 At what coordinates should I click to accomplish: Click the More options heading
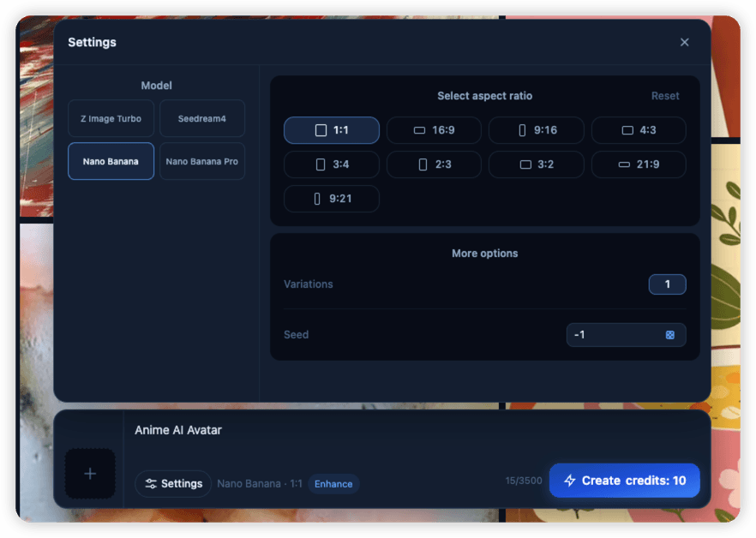484,254
